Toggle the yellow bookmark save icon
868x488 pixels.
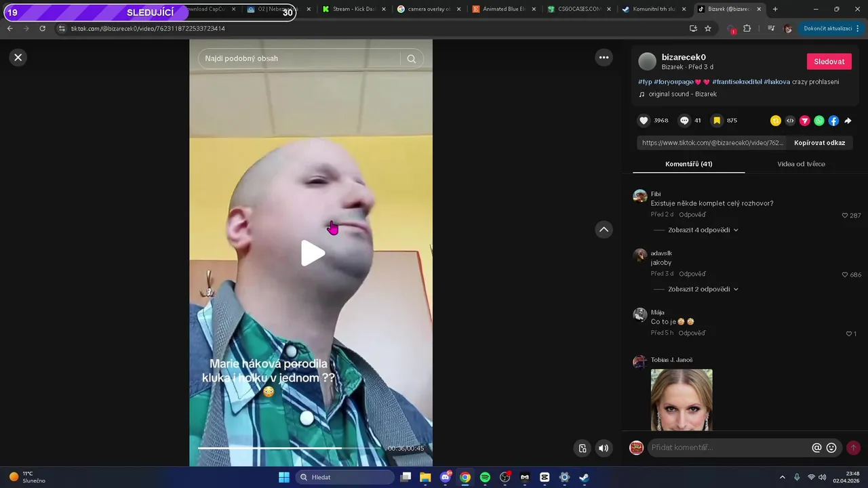tap(717, 121)
